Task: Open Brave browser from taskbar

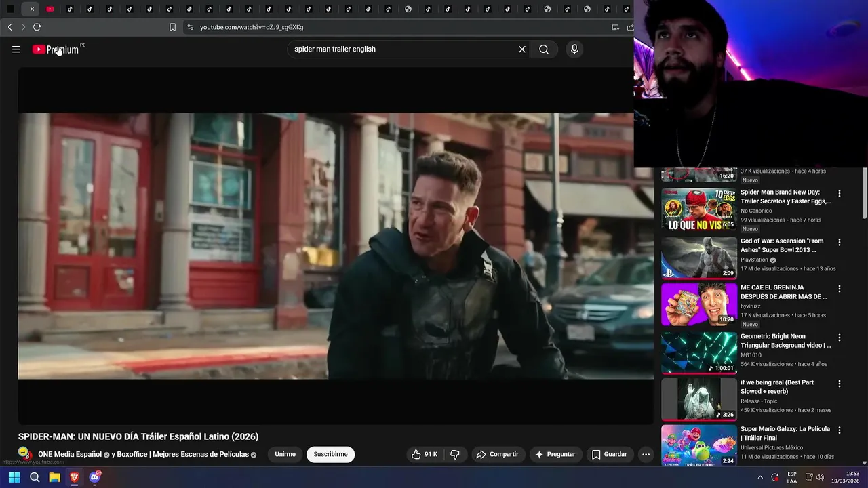Action: click(x=75, y=477)
